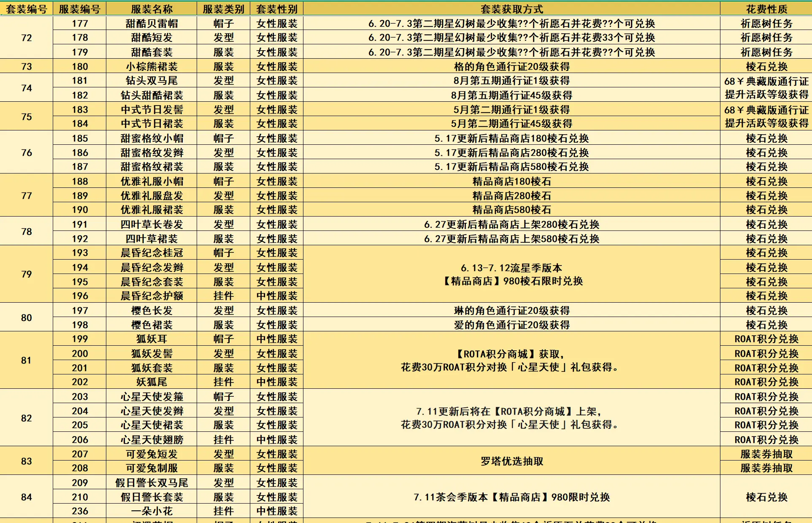Select the 晨昏纪念护额 cell
Image resolution: width=812 pixels, height=523 pixels.
(152, 296)
